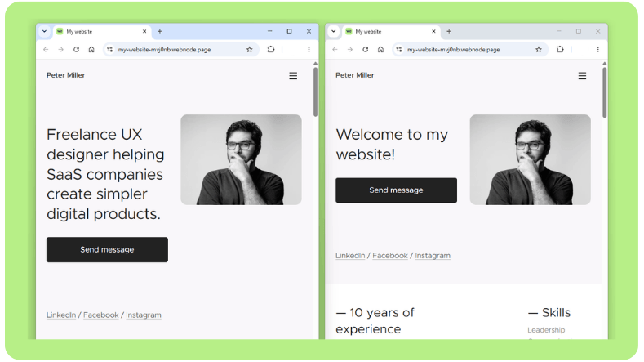Click address bar URL in left browser window
Image resolution: width=644 pixels, height=362 pixels.
(164, 49)
